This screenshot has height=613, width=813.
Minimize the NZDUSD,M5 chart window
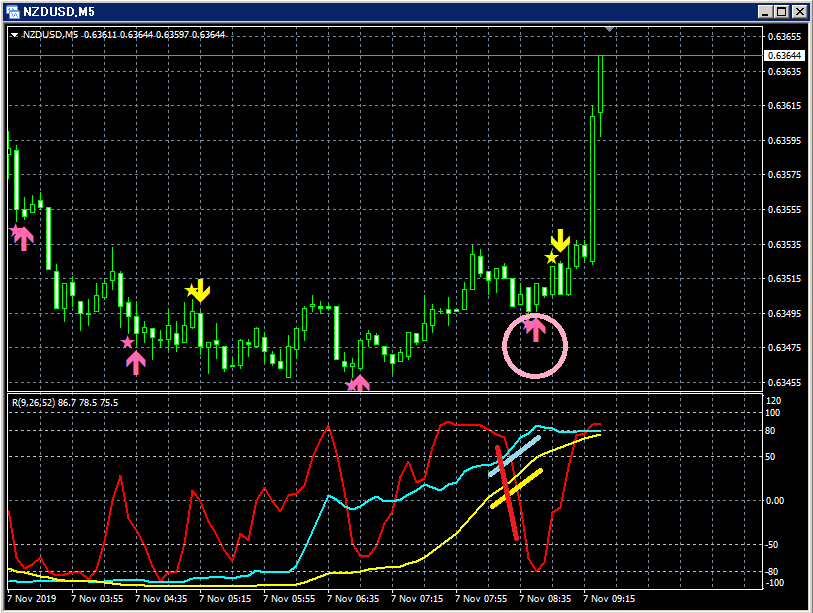pyautogui.click(x=765, y=11)
